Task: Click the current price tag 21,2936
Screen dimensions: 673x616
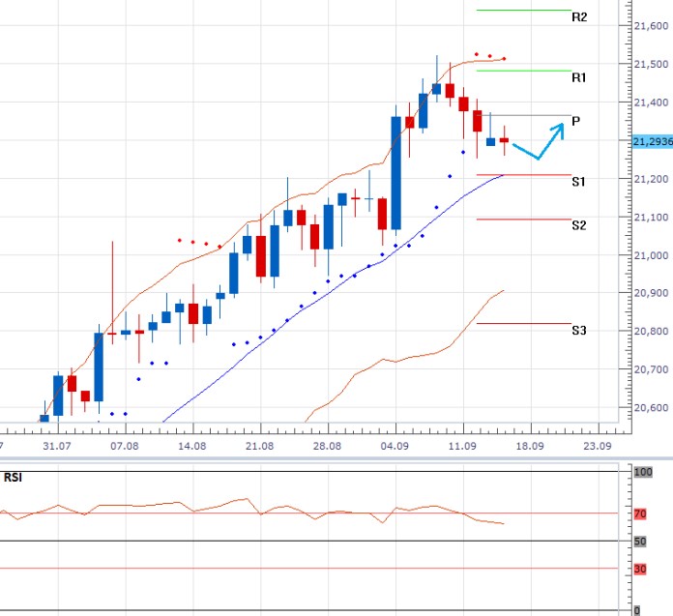Action: click(x=653, y=141)
